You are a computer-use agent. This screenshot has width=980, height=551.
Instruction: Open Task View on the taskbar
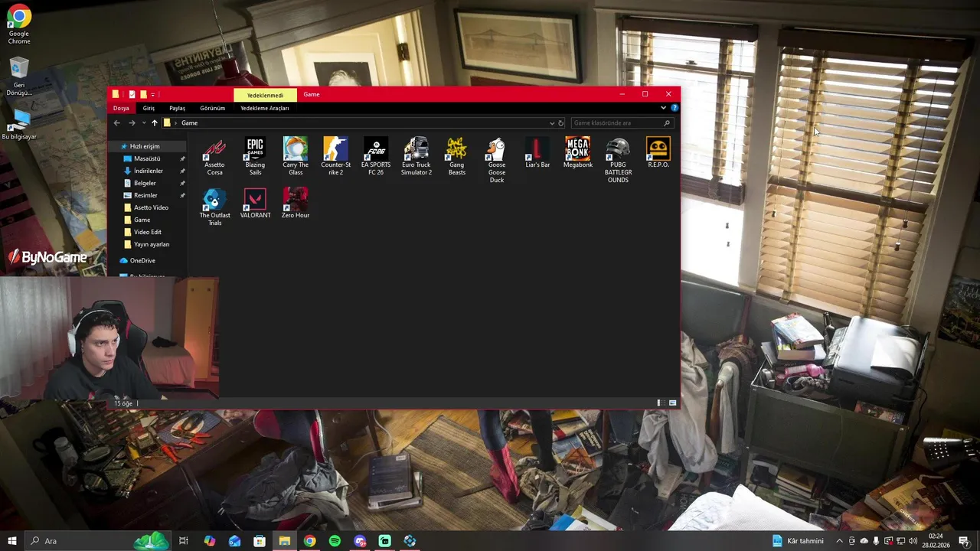184,541
